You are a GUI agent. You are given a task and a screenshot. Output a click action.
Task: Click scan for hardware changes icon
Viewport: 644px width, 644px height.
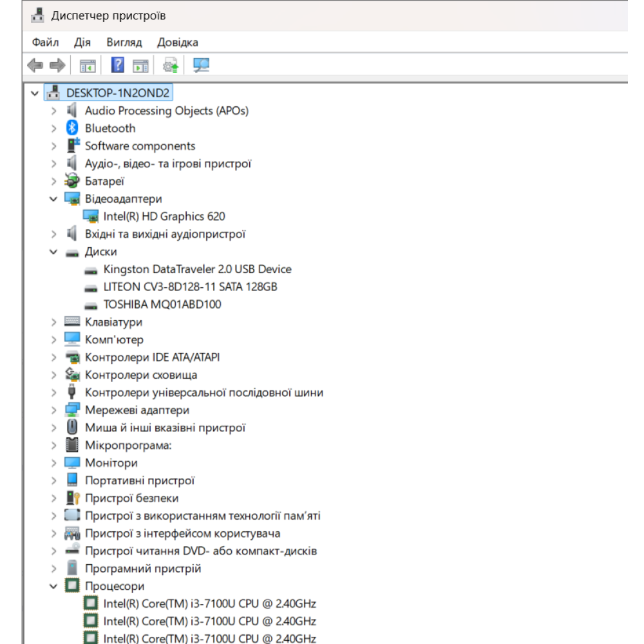click(x=202, y=65)
